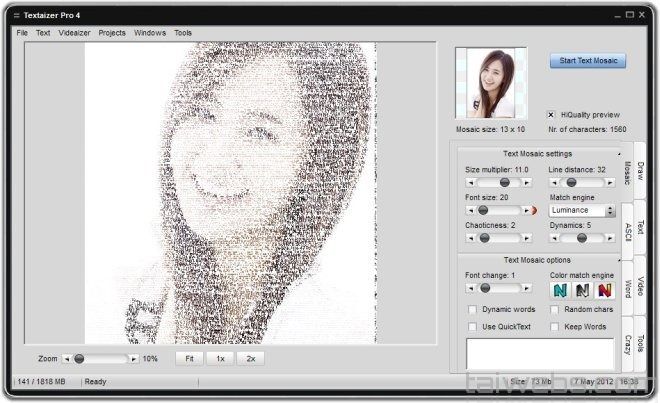Viewport: 660px width, 403px height.
Task: Select the grayscale color match engine icon
Action: coord(581,290)
